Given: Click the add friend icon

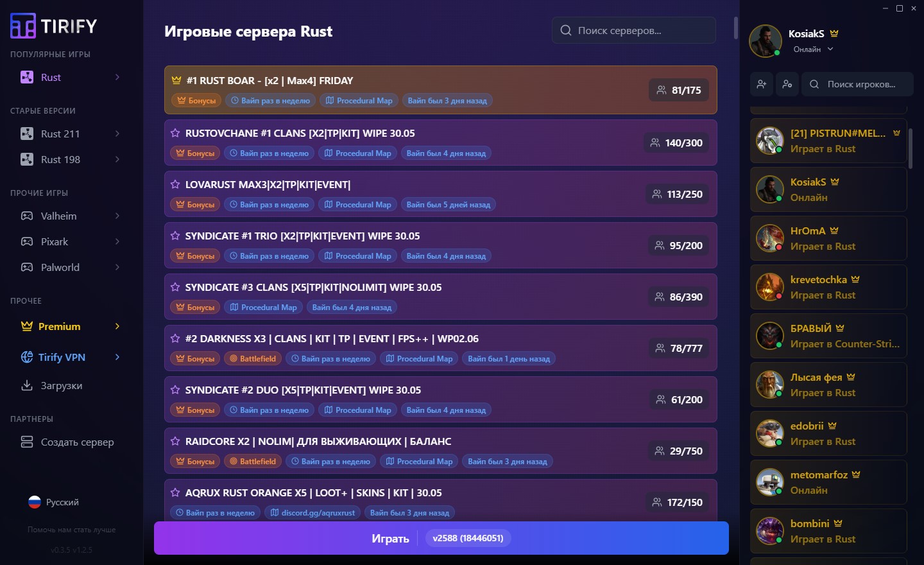Looking at the screenshot, I should [762, 84].
